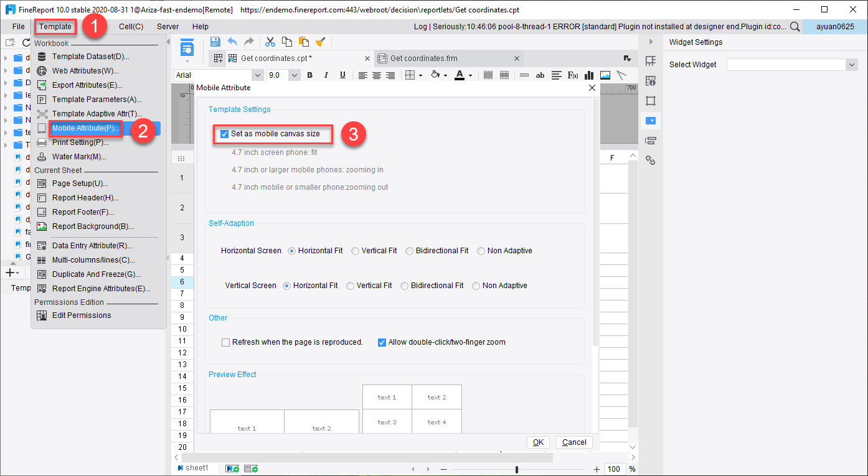The width and height of the screenshot is (868, 476).
Task: Toggle Underline text formatting
Action: pyautogui.click(x=342, y=75)
